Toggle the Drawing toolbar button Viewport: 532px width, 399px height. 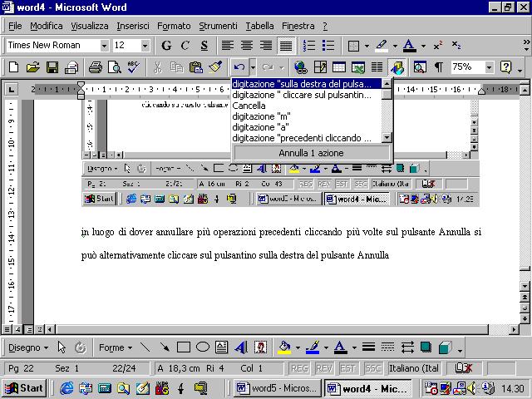(397, 67)
